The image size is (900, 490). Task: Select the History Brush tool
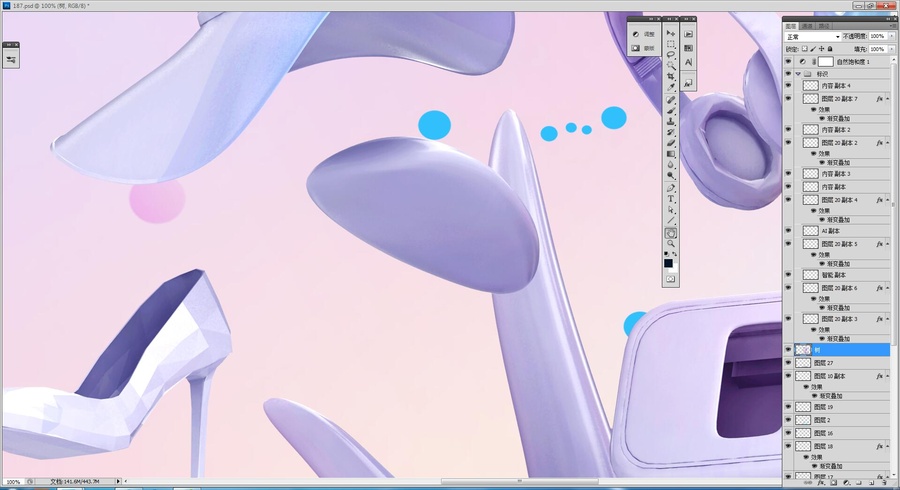pyautogui.click(x=670, y=133)
